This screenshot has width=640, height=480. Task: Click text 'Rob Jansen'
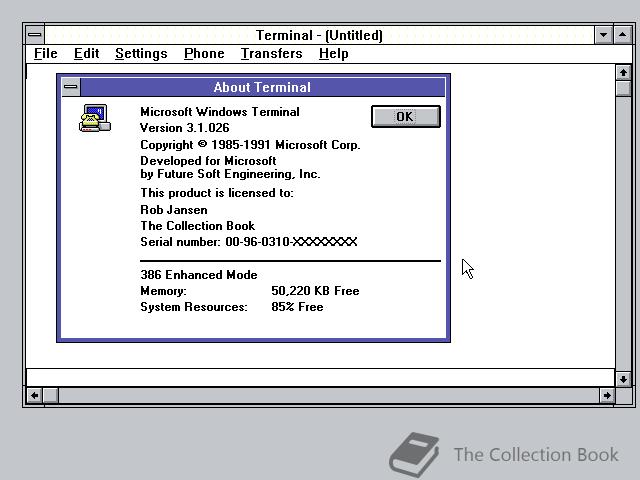(x=174, y=210)
